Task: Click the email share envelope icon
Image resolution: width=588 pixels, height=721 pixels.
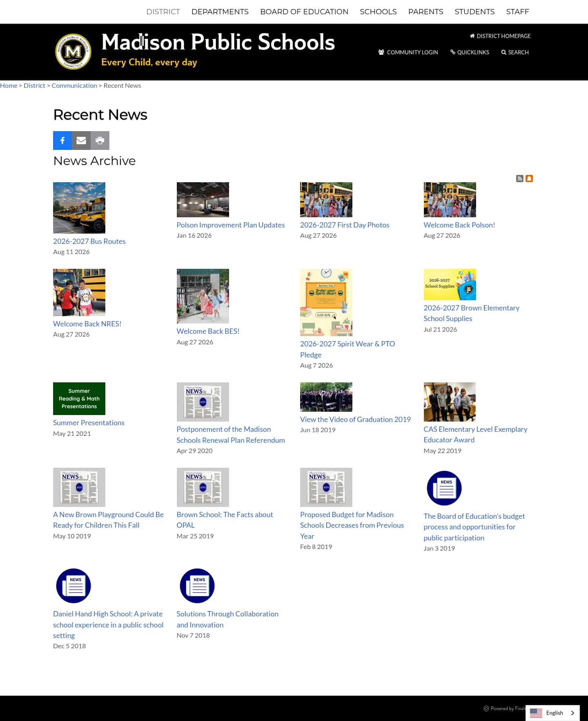Action: (x=81, y=141)
